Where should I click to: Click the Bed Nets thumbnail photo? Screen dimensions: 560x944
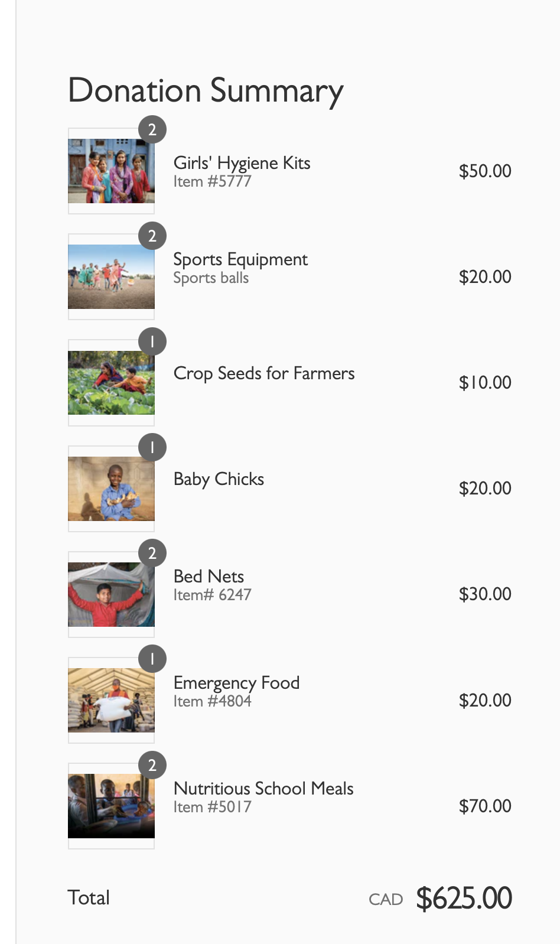click(111, 594)
